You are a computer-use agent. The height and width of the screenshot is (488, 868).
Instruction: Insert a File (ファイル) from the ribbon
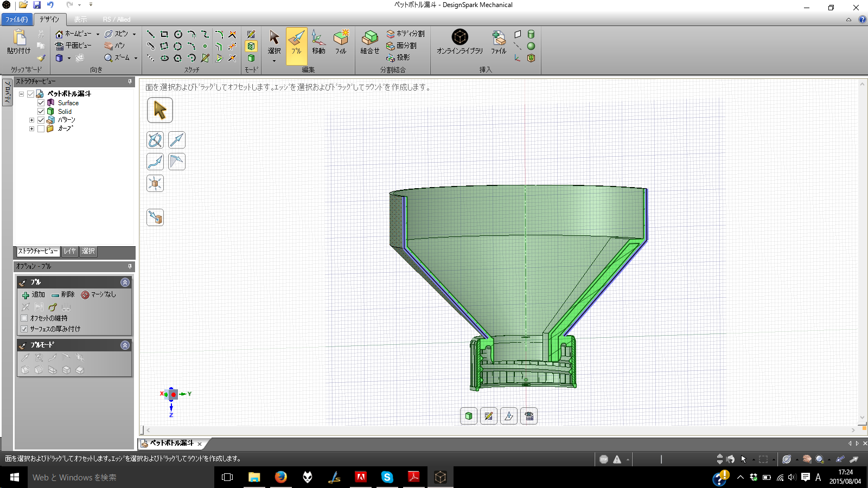[499, 43]
